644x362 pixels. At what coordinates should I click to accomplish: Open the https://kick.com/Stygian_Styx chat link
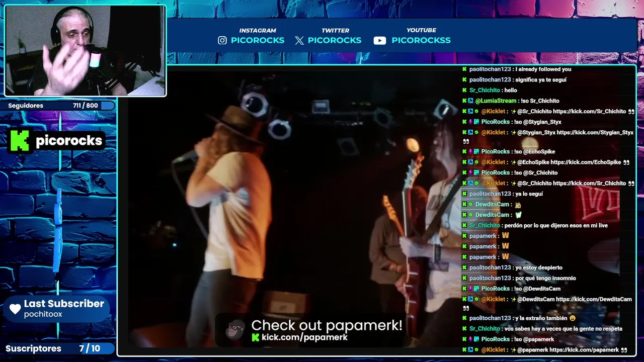pyautogui.click(x=595, y=133)
